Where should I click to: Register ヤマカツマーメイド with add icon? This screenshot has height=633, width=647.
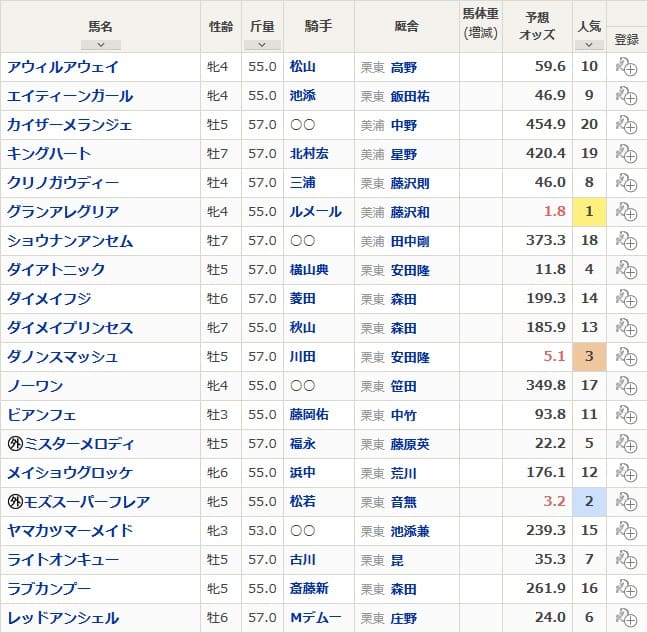(x=626, y=531)
